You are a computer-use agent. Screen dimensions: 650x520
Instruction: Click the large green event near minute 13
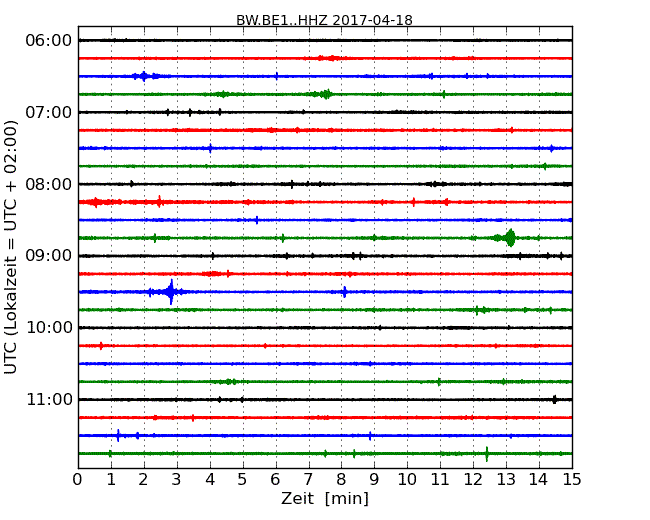[x=510, y=238]
